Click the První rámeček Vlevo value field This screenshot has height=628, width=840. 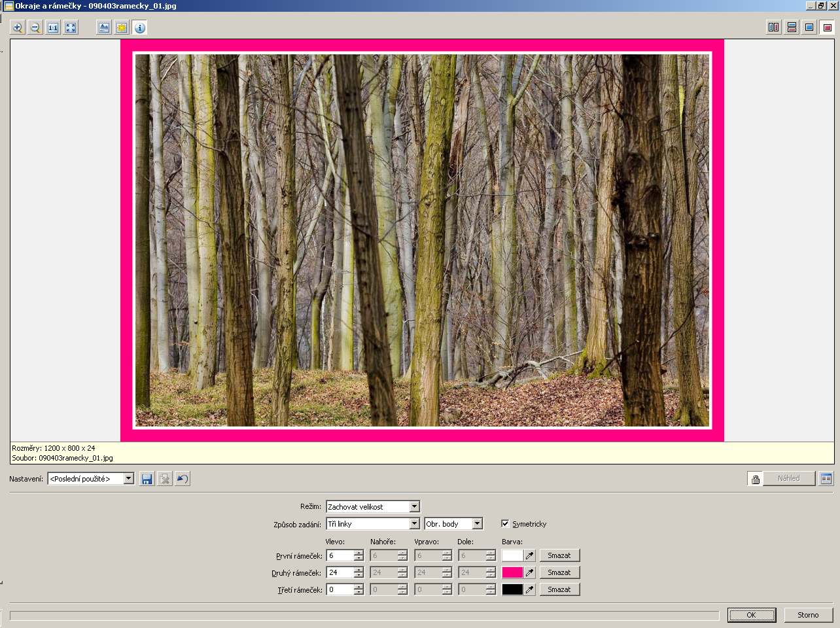[340, 555]
